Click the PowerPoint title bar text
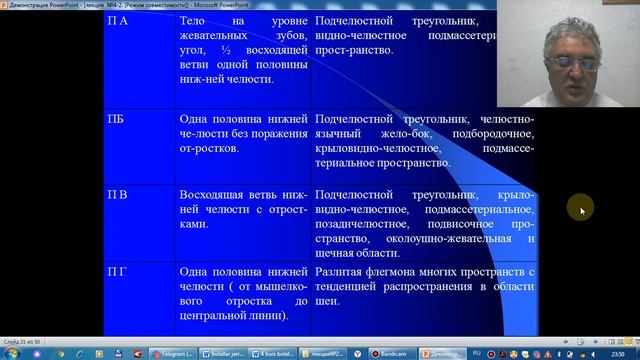Image resolution: width=640 pixels, height=360 pixels. point(129,5)
